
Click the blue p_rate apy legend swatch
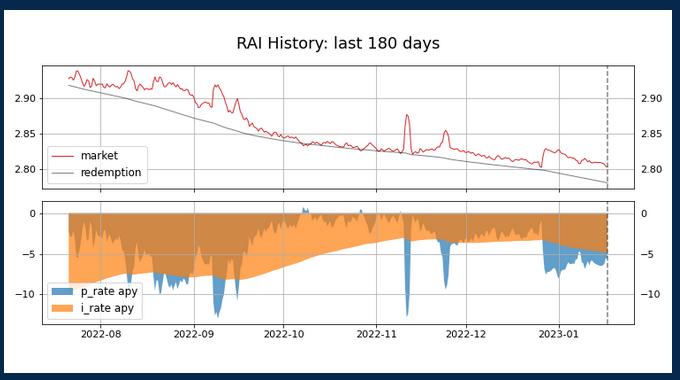tap(62, 291)
